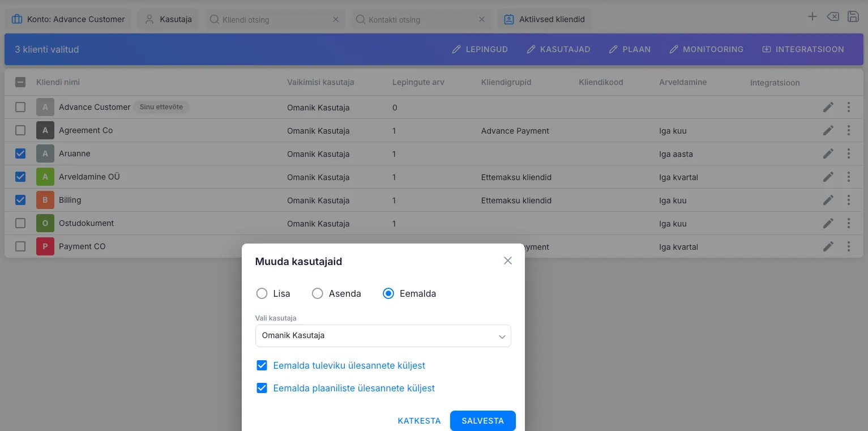868x431 pixels.
Task: Click the pencil edit icon for Aruanne
Action: [x=828, y=153]
